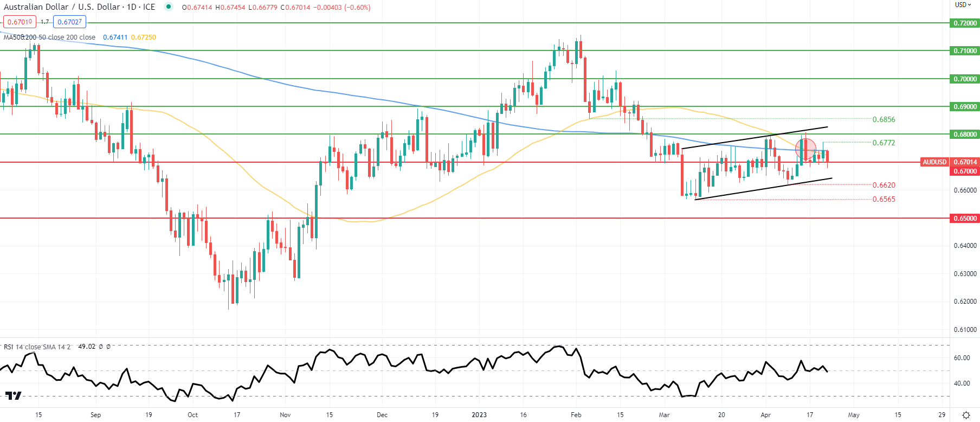Select the red 0.65000 price level label
The width and height of the screenshot is (980, 422).
(x=965, y=219)
